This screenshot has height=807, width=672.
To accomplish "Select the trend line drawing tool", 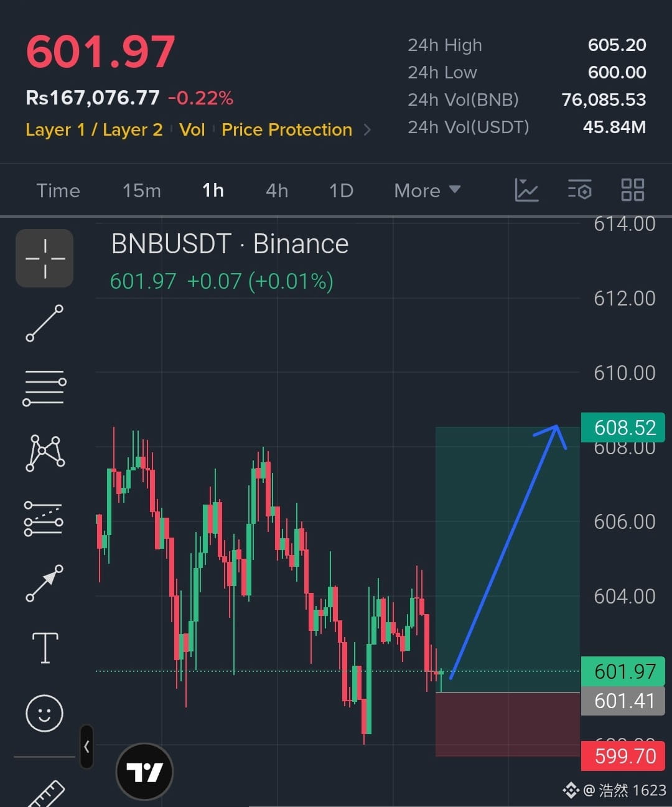I will coord(45,324).
